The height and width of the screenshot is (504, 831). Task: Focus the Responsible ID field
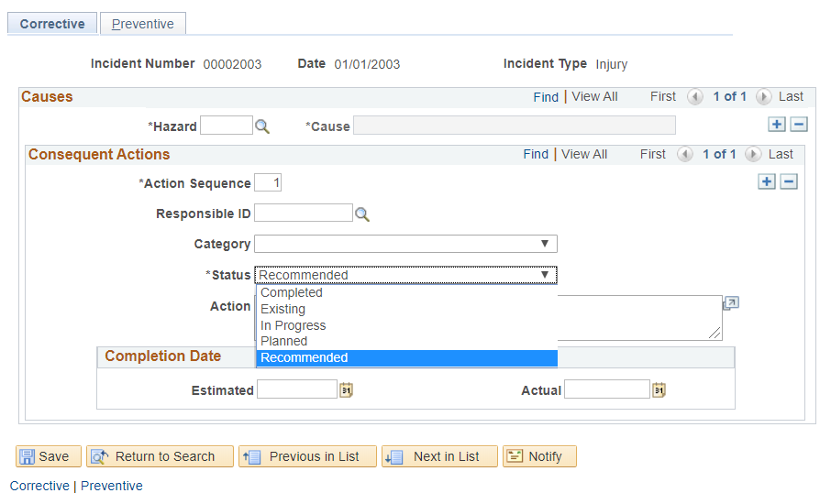click(304, 213)
